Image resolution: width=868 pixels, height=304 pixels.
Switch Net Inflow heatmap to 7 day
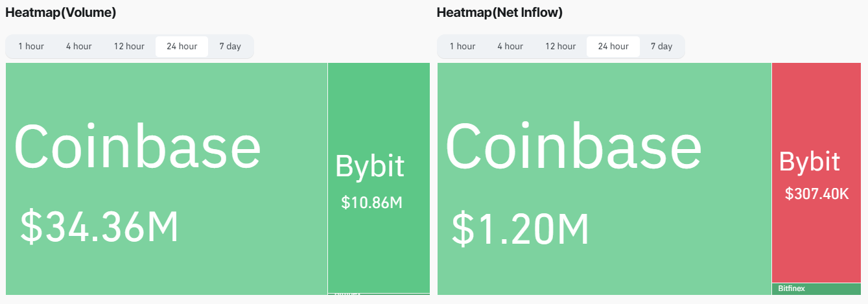coord(661,46)
